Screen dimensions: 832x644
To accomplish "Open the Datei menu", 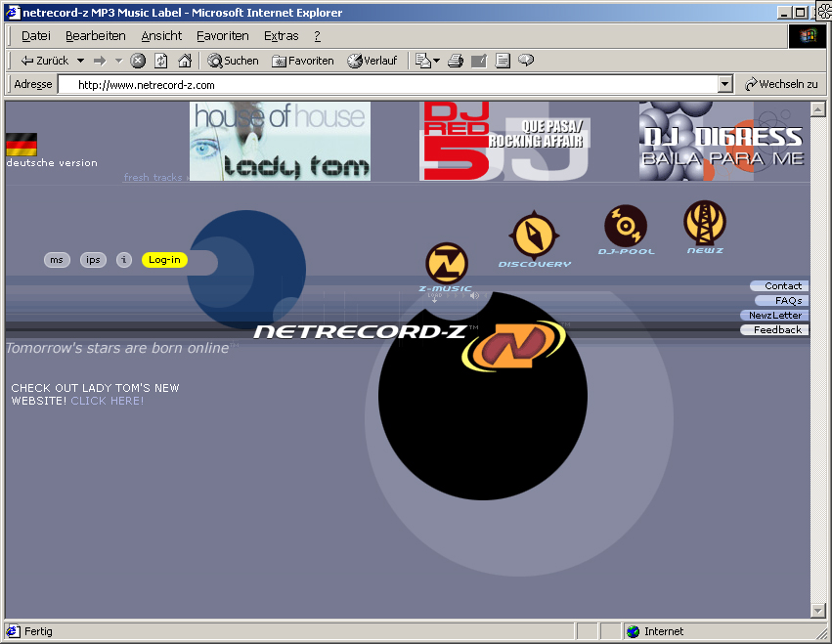I will pos(36,36).
